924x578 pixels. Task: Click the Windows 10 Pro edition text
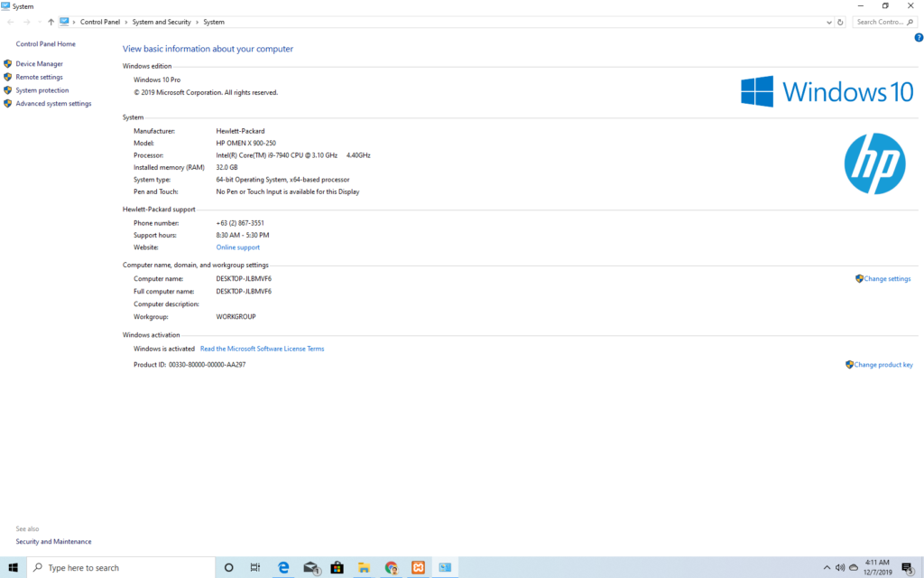(x=157, y=79)
